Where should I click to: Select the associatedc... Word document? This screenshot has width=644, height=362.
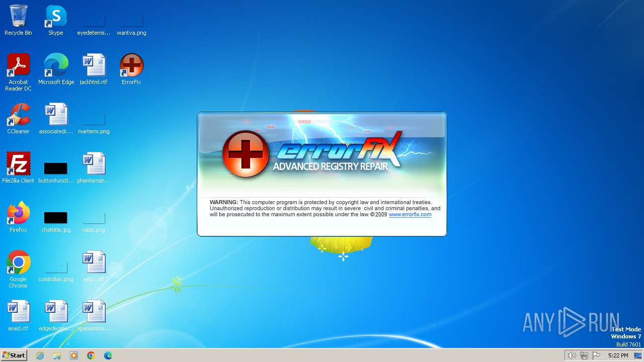[56, 119]
